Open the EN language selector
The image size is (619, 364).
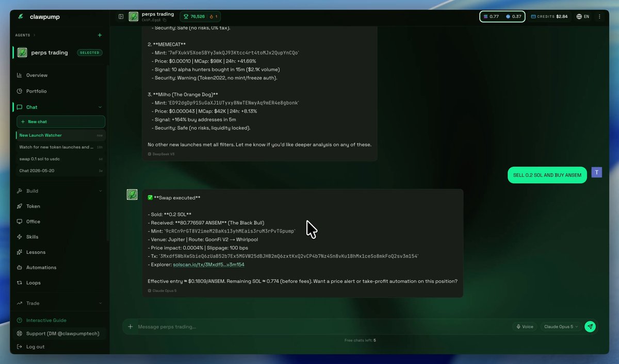click(583, 16)
